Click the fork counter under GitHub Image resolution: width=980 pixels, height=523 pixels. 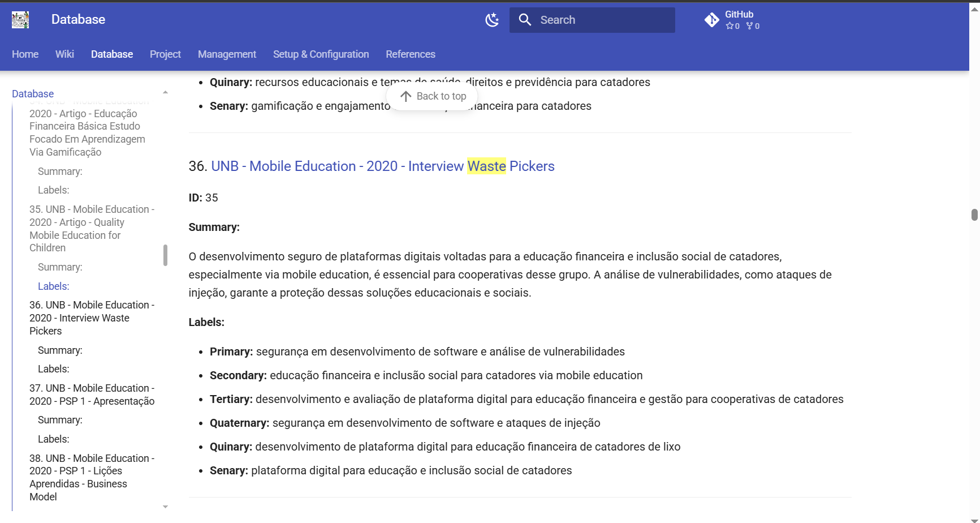click(752, 26)
